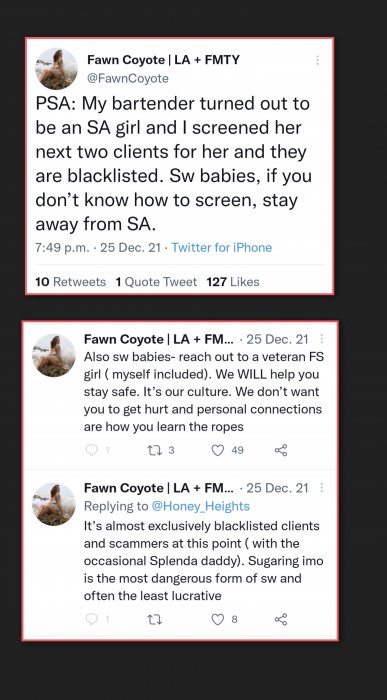Open the three-dot menu on the PSA tweet
This screenshot has width=387, height=700.
click(317, 60)
